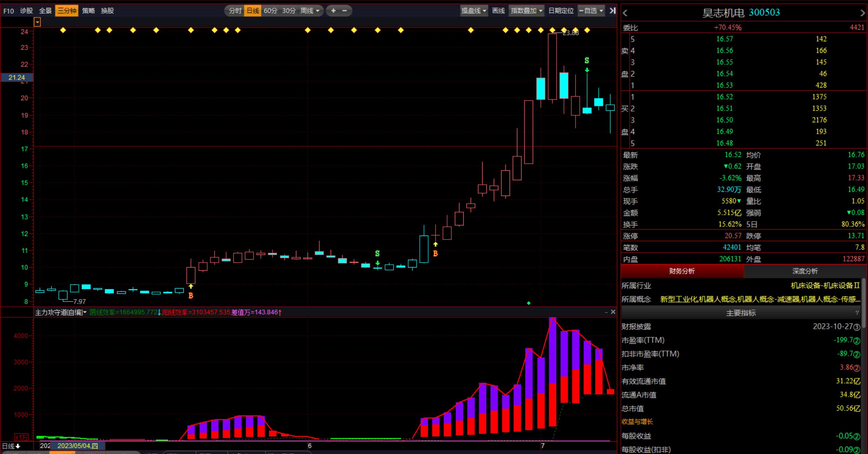Toggle the 三分钟 view mode
The width and height of the screenshot is (868, 454).
[67, 11]
